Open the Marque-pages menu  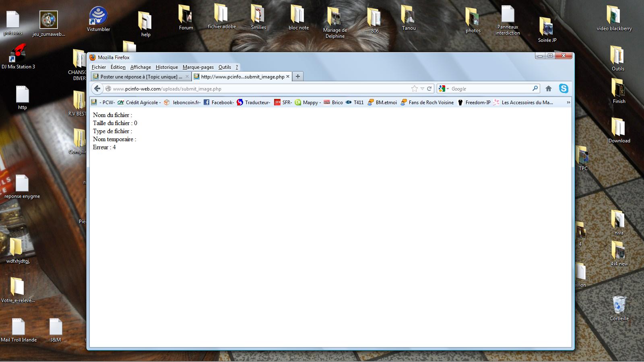(x=198, y=67)
